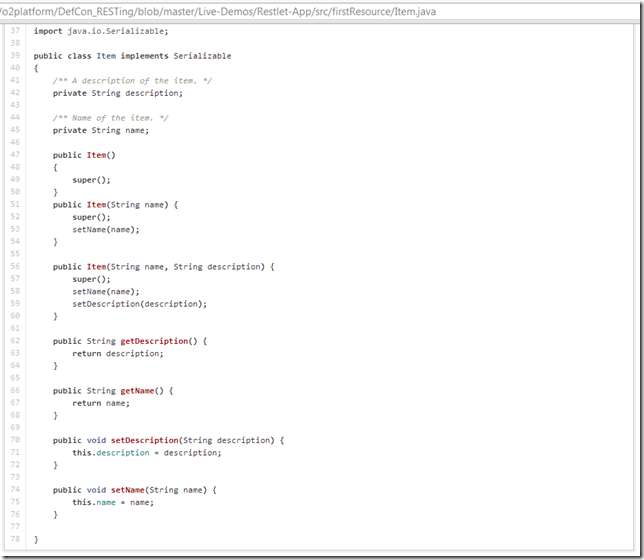Click the 'public String getName() {' line
The height and width of the screenshot is (560, 644).
pyautogui.click(x=113, y=391)
